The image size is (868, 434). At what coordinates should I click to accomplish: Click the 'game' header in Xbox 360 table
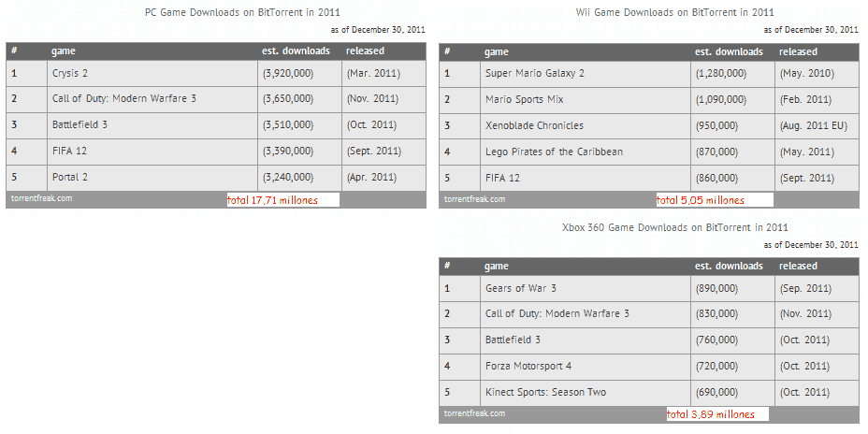497,267
